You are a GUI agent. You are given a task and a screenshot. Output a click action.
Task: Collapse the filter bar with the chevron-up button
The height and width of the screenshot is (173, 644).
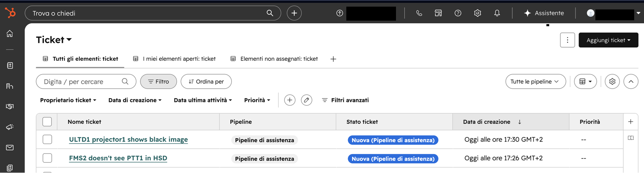(631, 81)
